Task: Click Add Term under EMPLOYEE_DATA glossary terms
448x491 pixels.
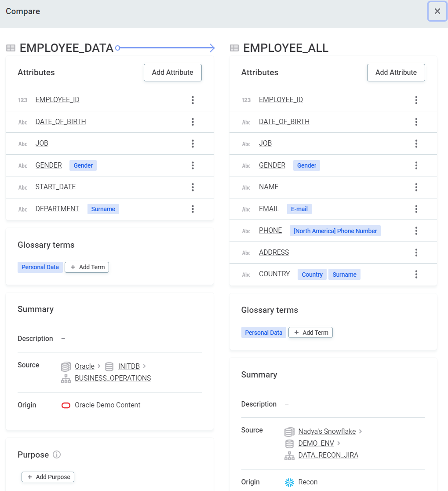Action: tap(87, 267)
